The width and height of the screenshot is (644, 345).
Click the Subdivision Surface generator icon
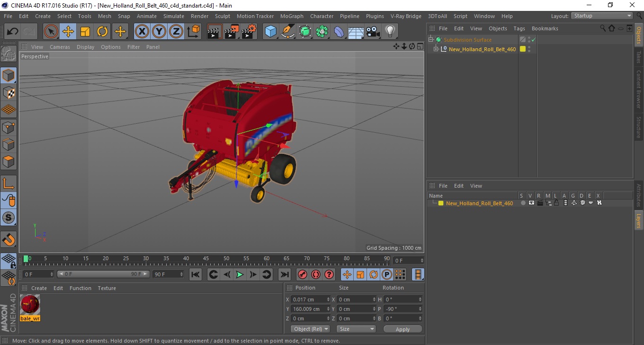click(x=305, y=32)
